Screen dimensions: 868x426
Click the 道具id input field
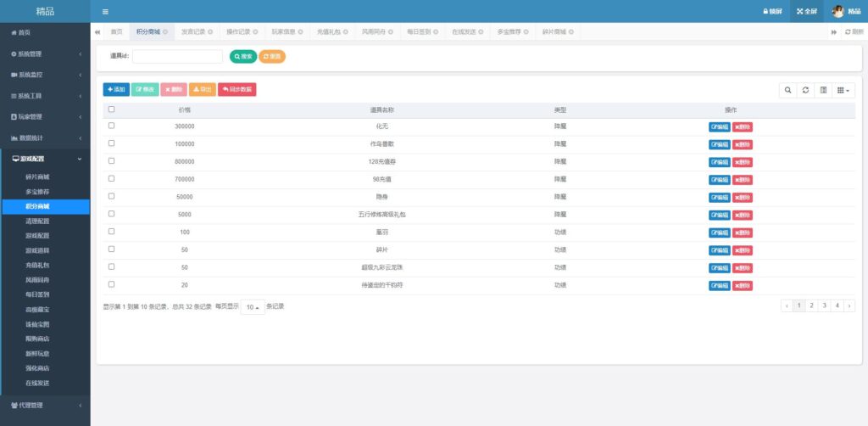pyautogui.click(x=177, y=56)
